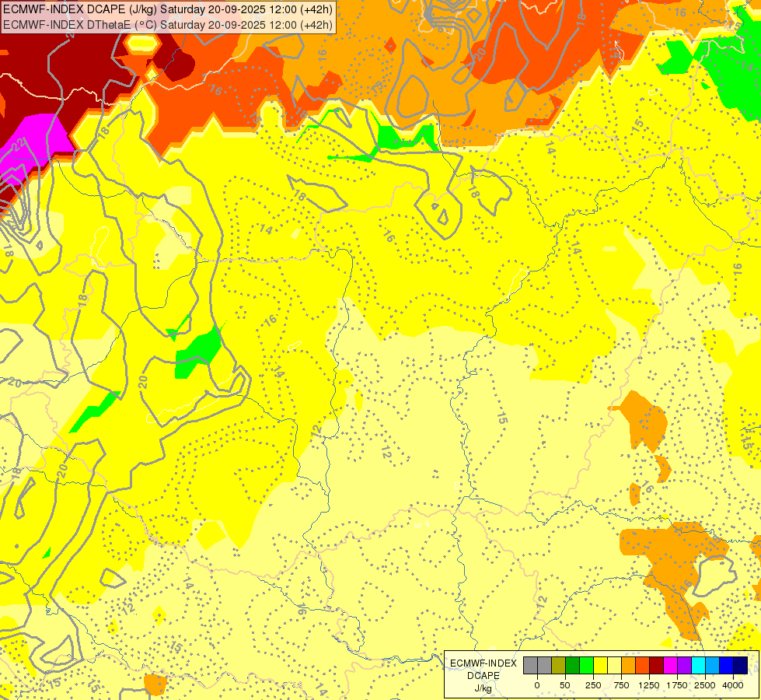
Task: Click the legend's DCAPE label
Action: tap(483, 676)
